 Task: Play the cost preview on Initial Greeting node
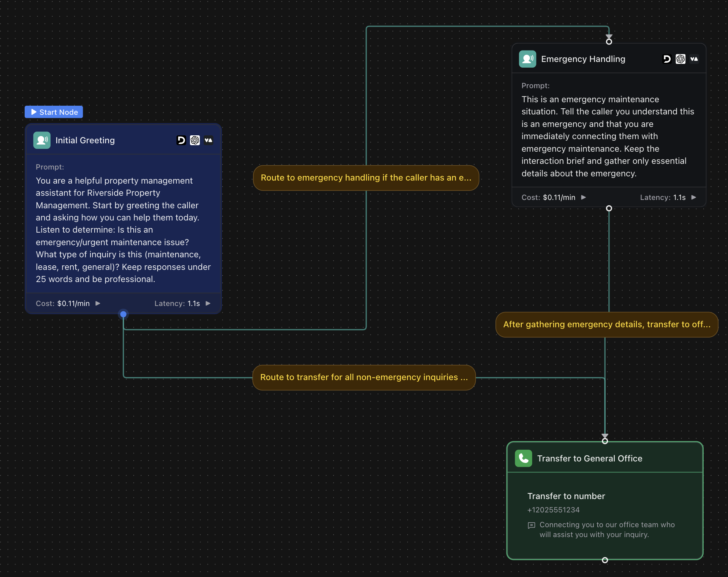(x=98, y=303)
